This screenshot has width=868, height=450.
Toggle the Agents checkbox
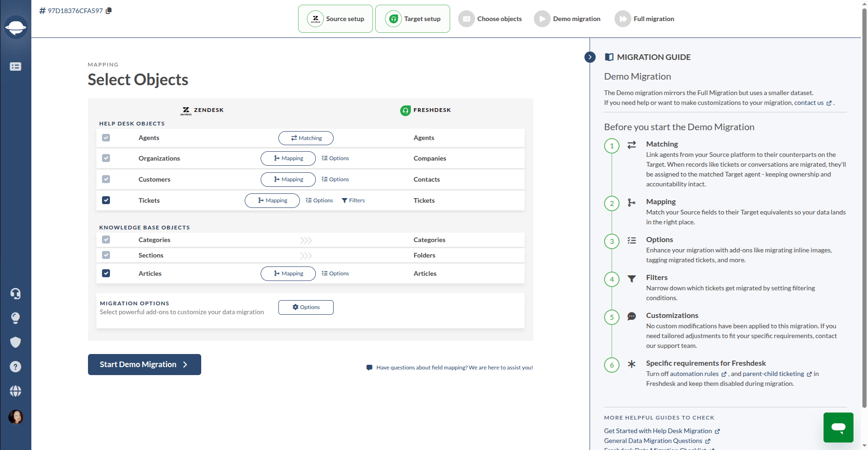click(x=106, y=138)
